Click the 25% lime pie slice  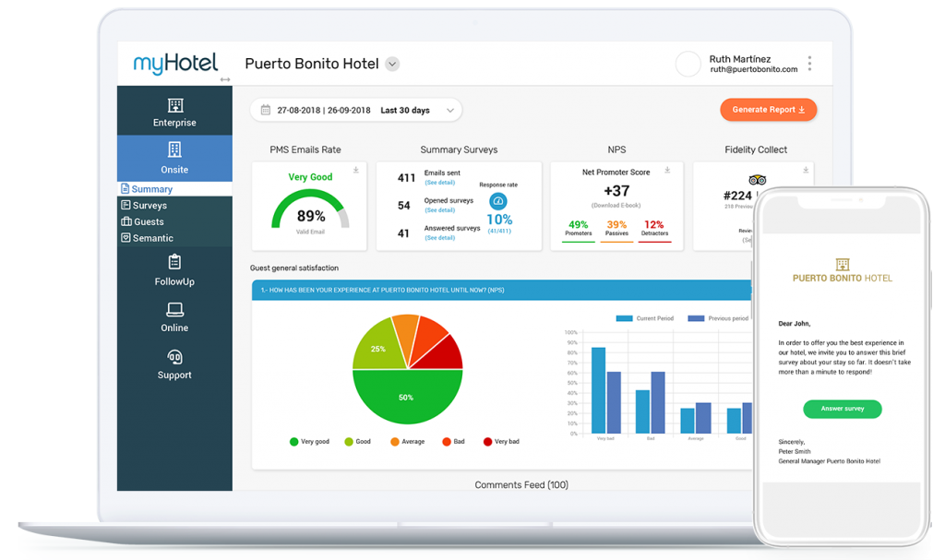[377, 347]
